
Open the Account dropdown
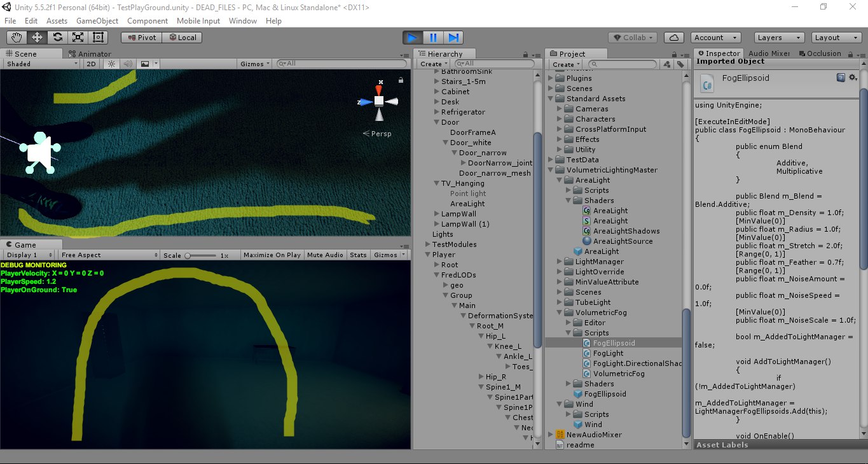(715, 38)
